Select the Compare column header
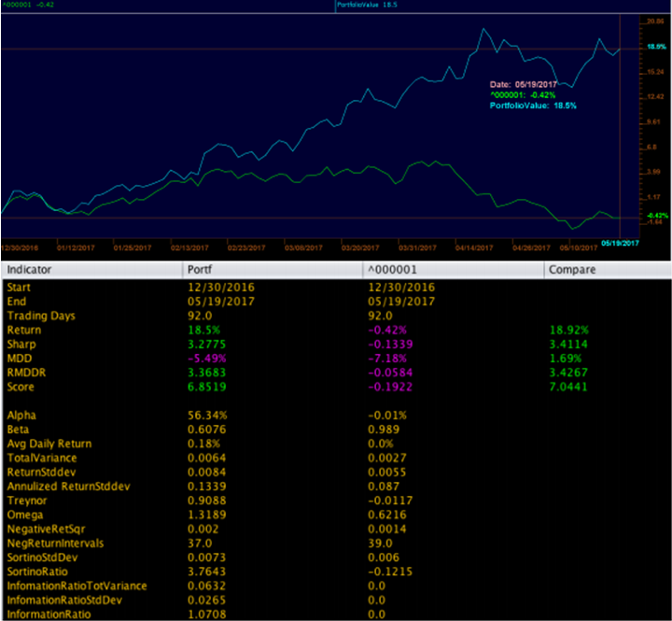This screenshot has width=672, height=621. (x=608, y=270)
